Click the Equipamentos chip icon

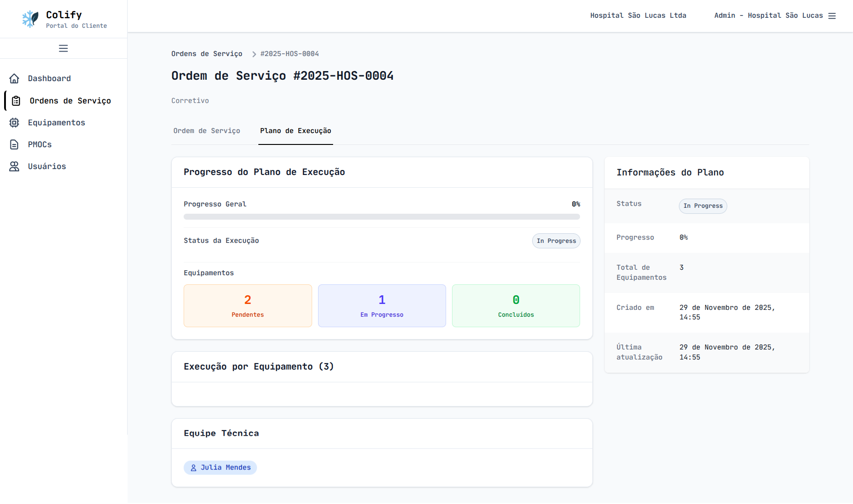[x=15, y=123]
